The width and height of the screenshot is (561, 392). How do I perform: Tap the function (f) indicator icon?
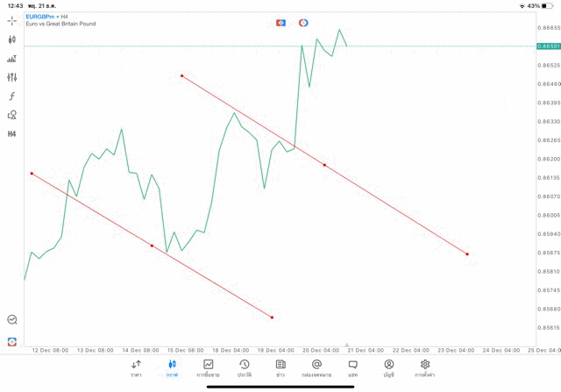click(x=12, y=96)
